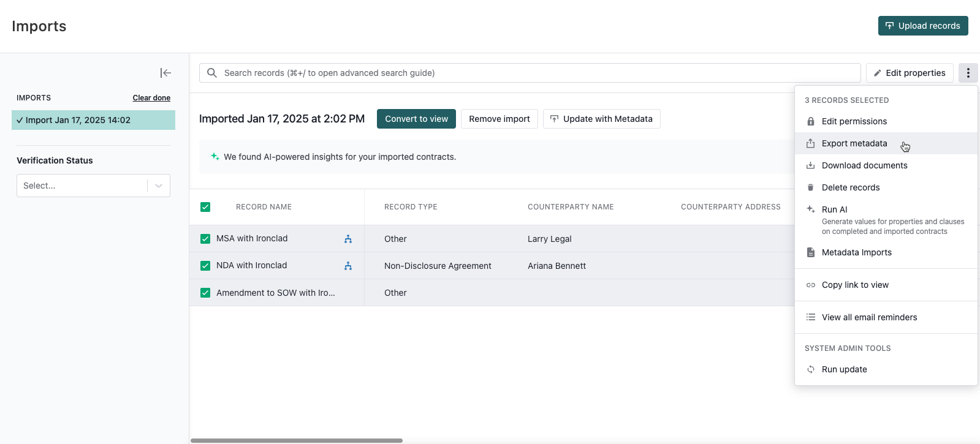This screenshot has height=444, width=980.
Task: Click the Edit properties button
Action: pyautogui.click(x=910, y=73)
